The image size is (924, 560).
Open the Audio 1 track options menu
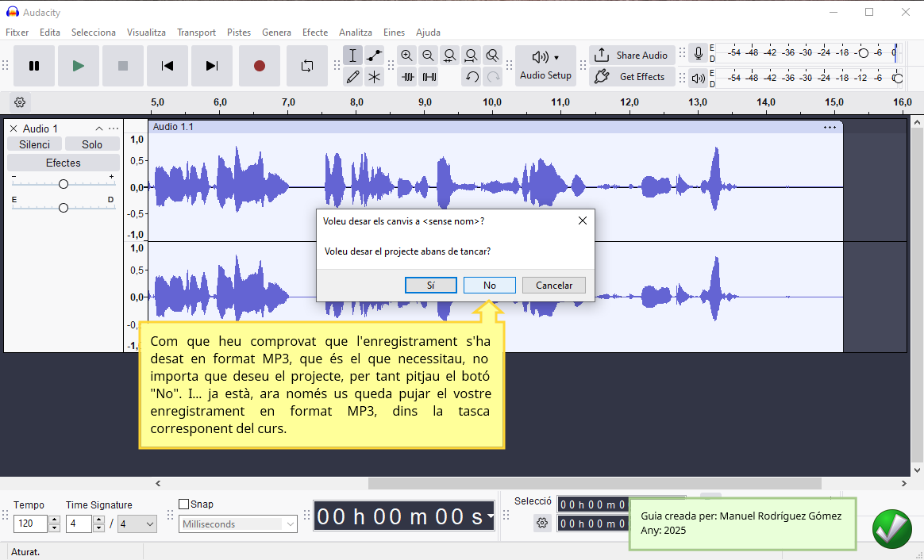click(x=114, y=128)
